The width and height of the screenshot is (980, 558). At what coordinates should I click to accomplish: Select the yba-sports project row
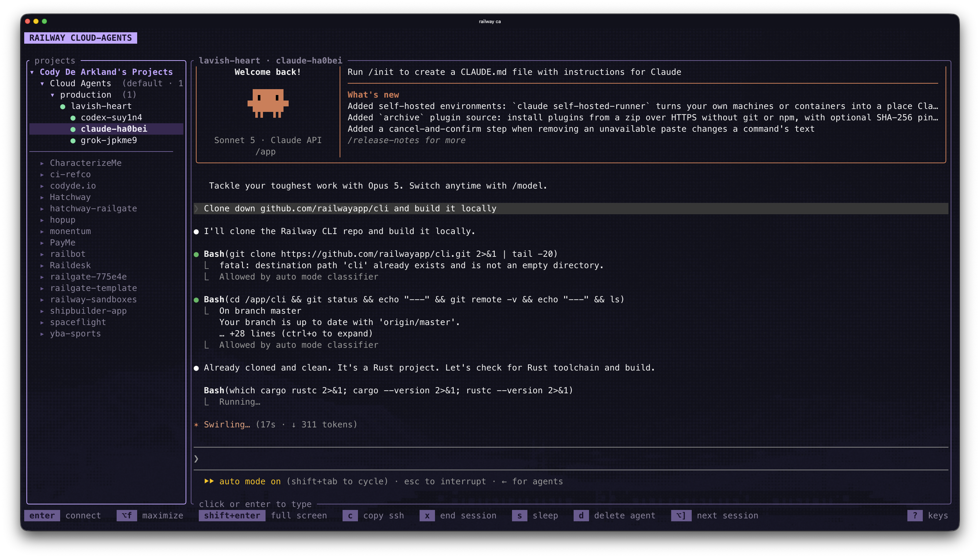tap(106, 334)
